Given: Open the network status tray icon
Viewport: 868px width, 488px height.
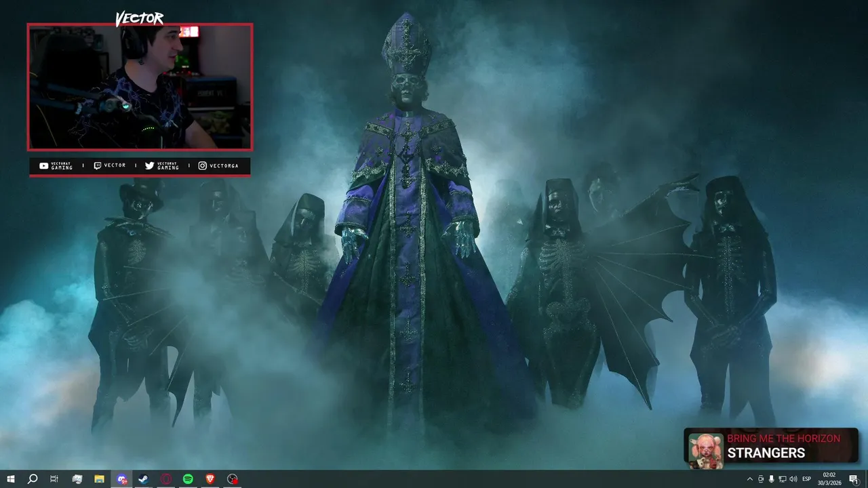Looking at the screenshot, I should (x=783, y=479).
